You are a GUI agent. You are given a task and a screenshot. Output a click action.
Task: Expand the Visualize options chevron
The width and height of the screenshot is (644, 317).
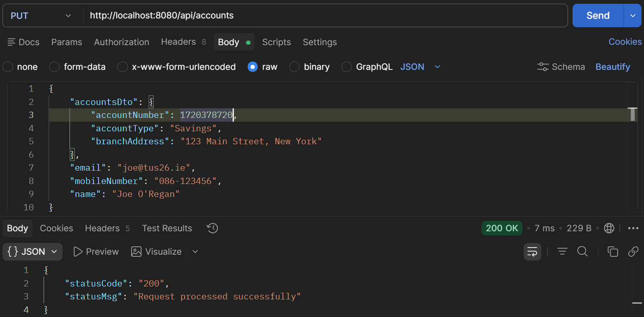(x=195, y=252)
